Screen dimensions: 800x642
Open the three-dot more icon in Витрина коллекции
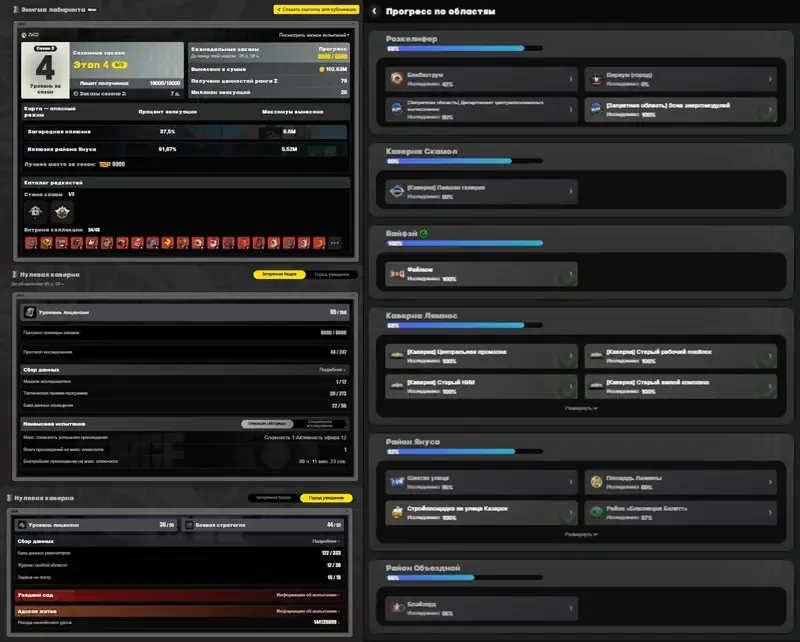(335, 243)
